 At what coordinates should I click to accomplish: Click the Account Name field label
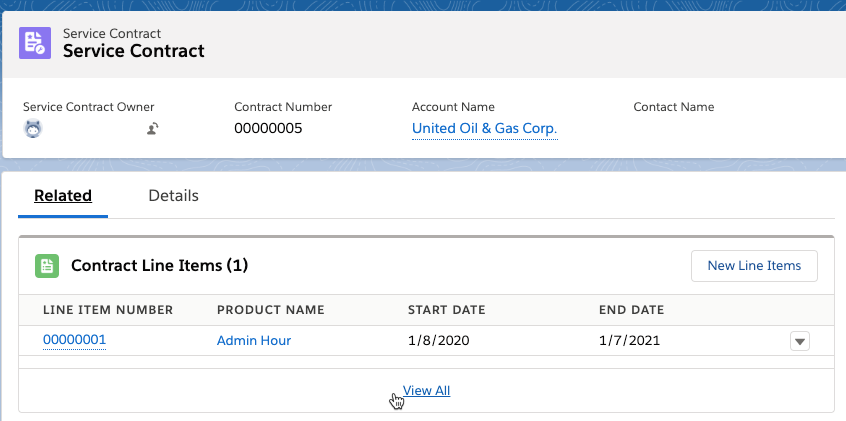453,107
